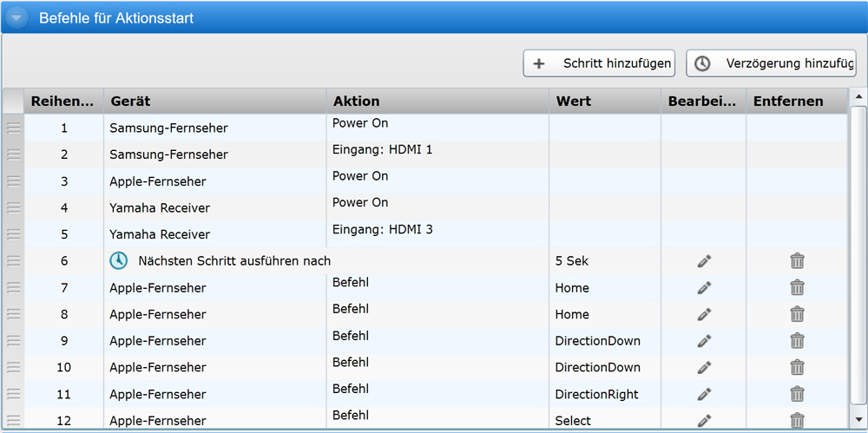This screenshot has width=868, height=433.
Task: Edit row 8 Home command
Action: [x=704, y=314]
